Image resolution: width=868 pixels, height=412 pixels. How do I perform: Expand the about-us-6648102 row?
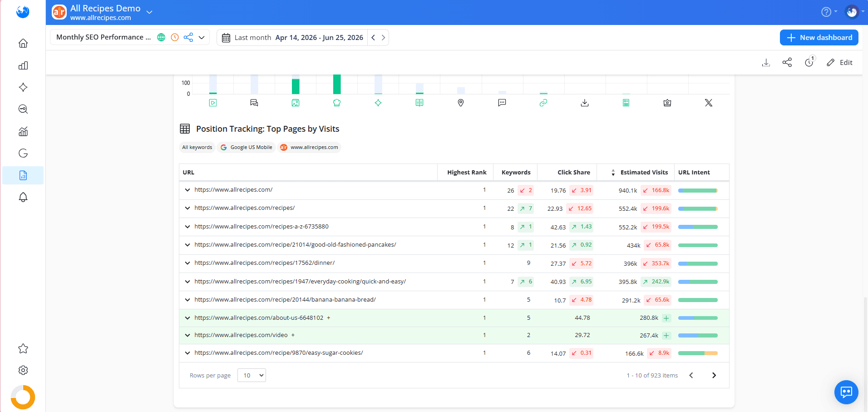pos(187,318)
